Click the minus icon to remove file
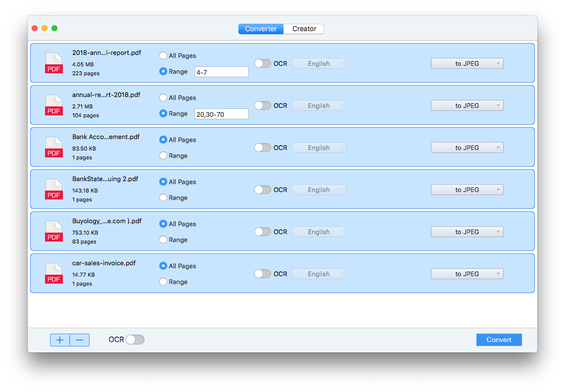 (80, 340)
